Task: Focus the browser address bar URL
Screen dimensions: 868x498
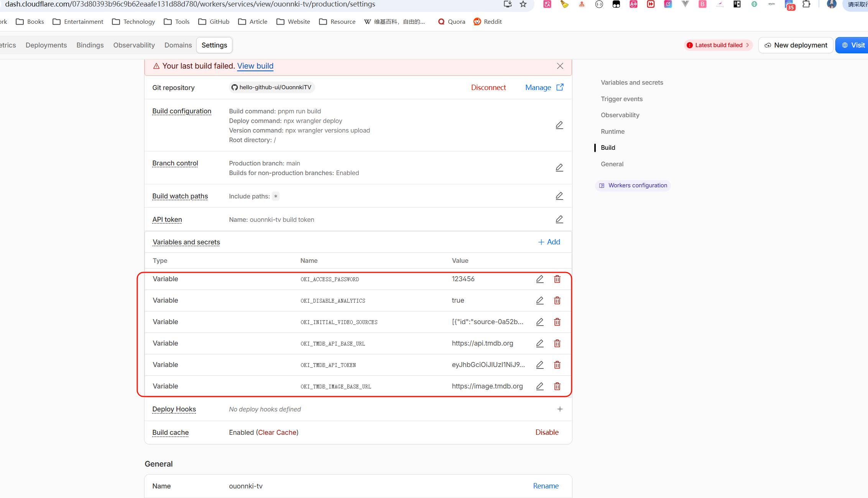Action: coord(190,4)
